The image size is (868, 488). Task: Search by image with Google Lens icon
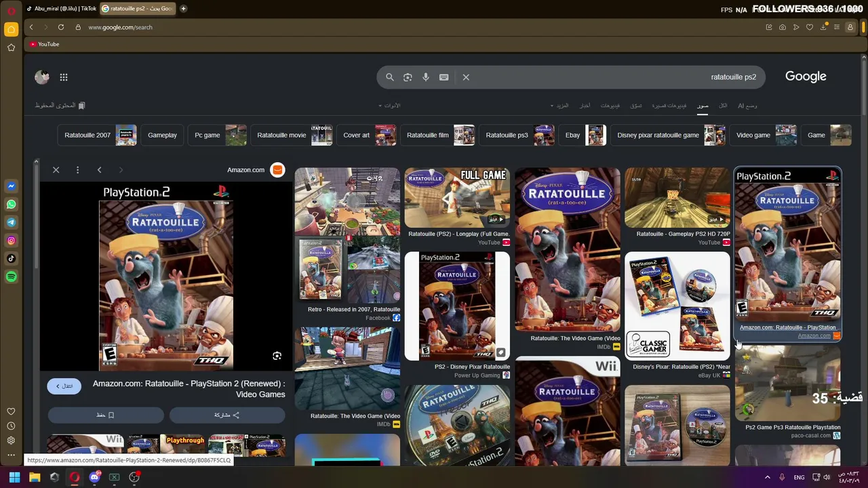408,77
